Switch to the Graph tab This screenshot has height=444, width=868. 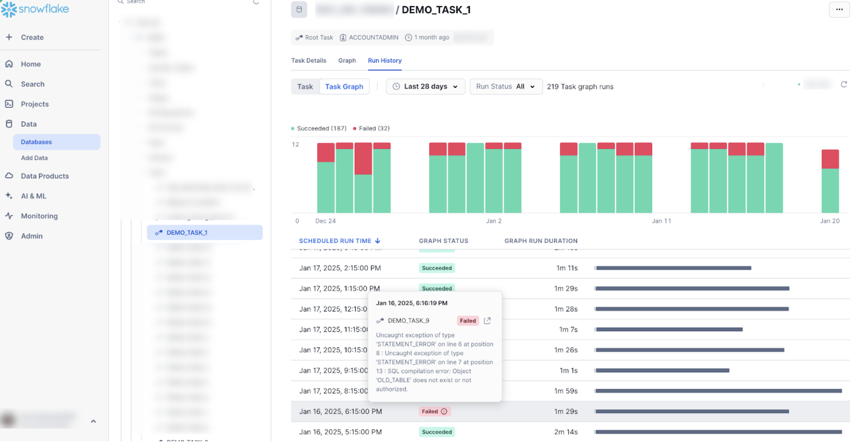347,60
